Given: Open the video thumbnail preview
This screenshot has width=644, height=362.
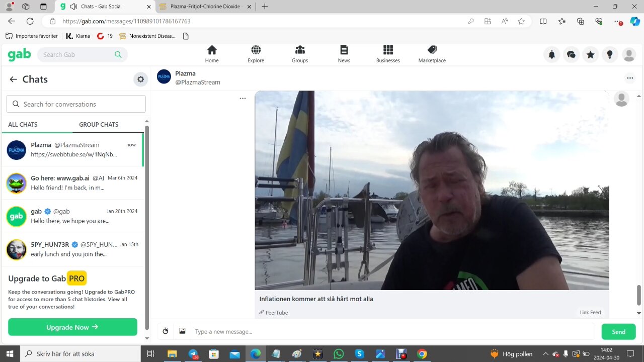Looking at the screenshot, I should 432,190.
